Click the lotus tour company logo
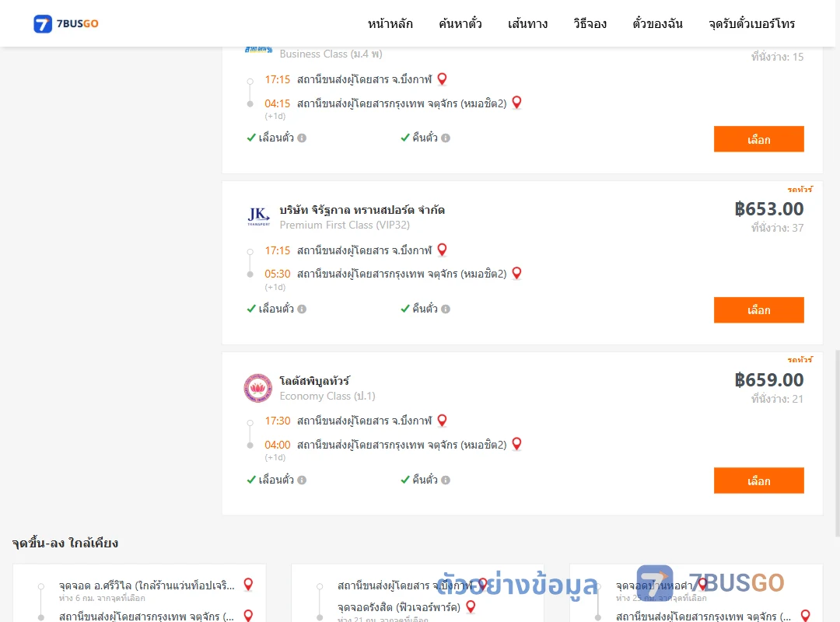Viewport: 840px width, 622px height. pos(257,388)
